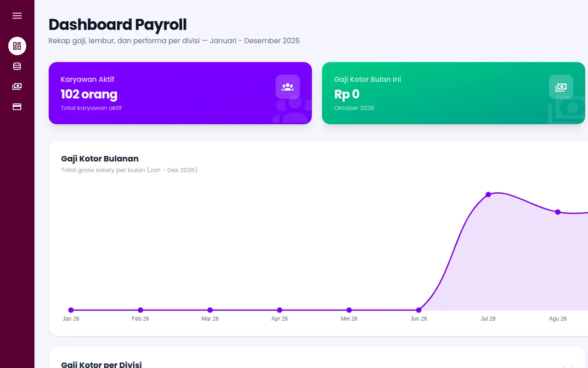Image resolution: width=588 pixels, height=368 pixels.
Task: Click the Apr 26 data point on chart
Action: tap(280, 310)
